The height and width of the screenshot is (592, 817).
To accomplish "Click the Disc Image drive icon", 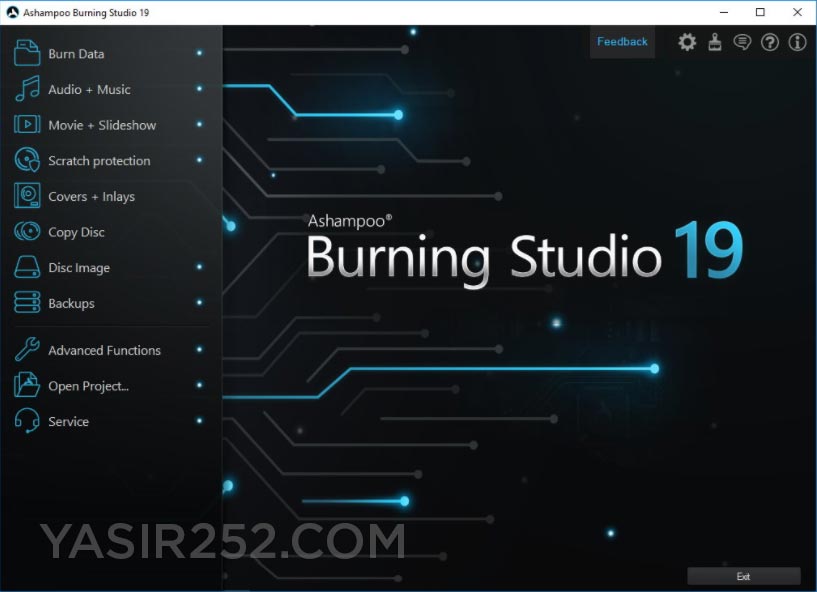I will (27, 267).
